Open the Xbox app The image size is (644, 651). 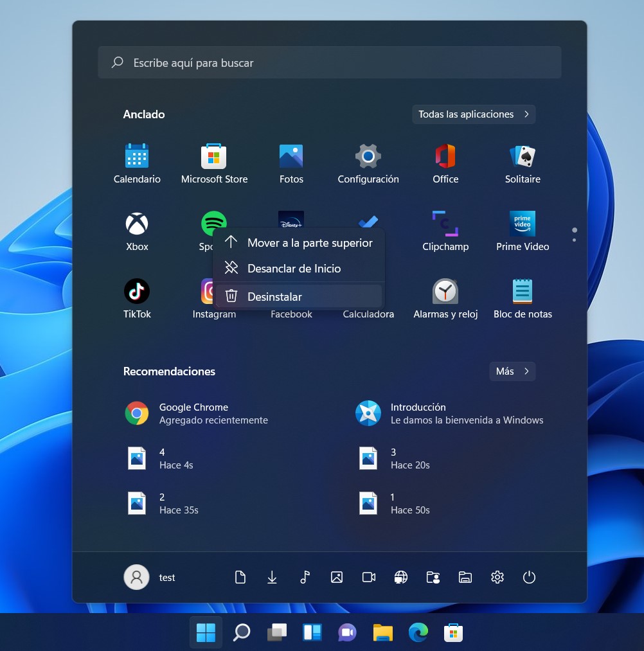point(137,231)
